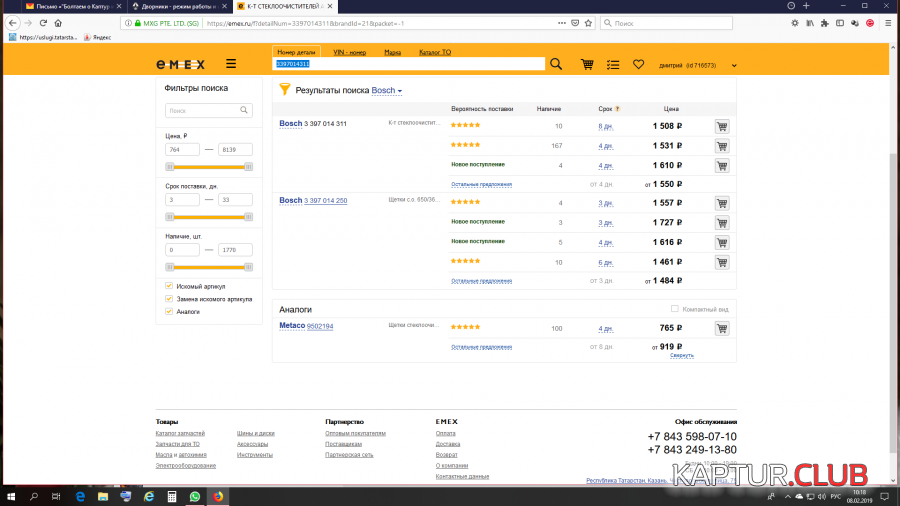Open the Шины и диски footer link

coord(255,433)
